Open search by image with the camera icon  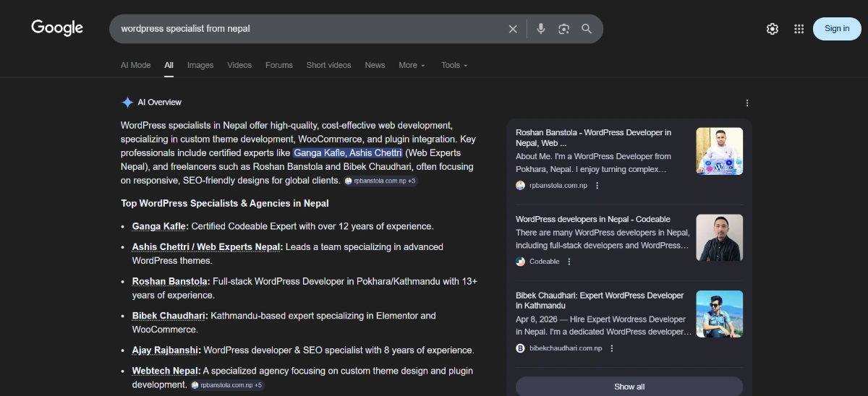tap(564, 29)
